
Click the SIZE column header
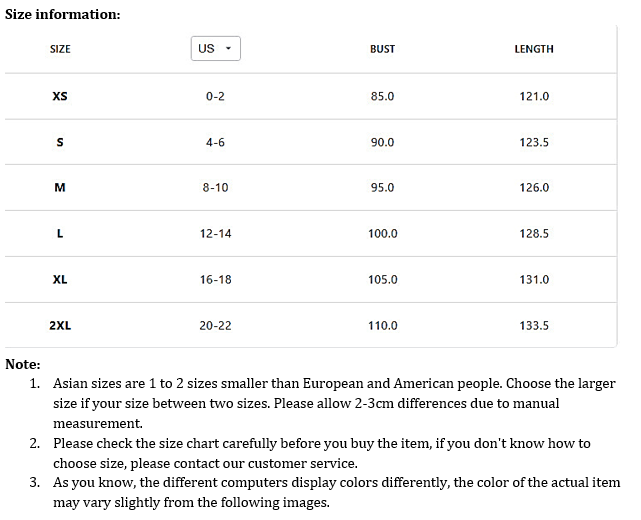[60, 49]
